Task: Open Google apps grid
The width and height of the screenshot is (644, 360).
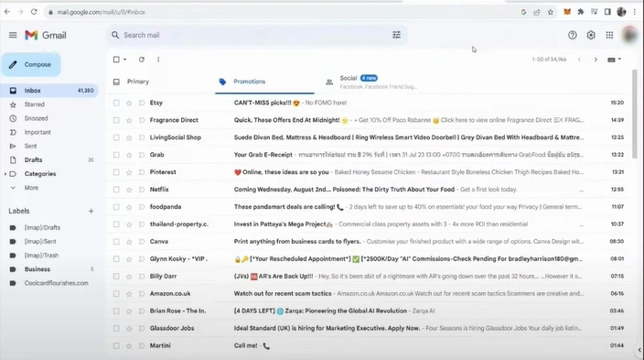Action: coord(609,36)
